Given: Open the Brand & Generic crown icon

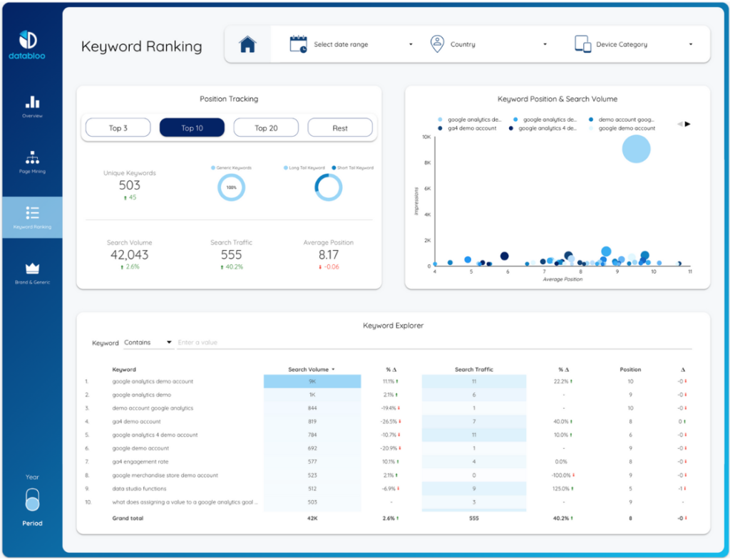Looking at the screenshot, I should (x=32, y=269).
